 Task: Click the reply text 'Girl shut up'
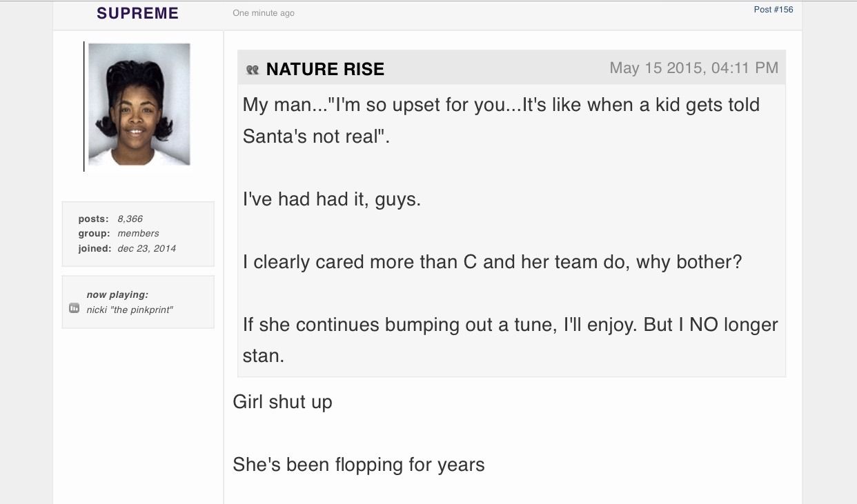point(282,401)
